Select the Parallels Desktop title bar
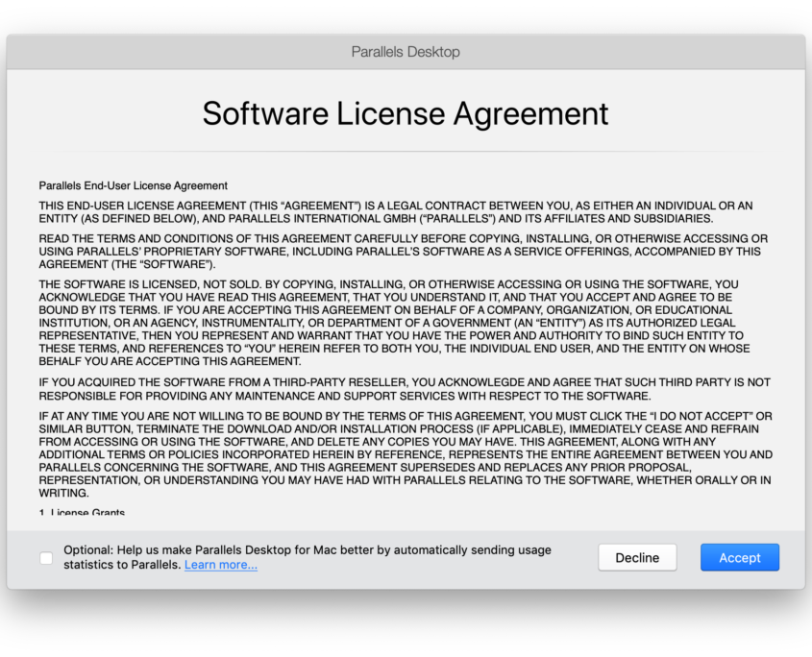 click(x=406, y=52)
